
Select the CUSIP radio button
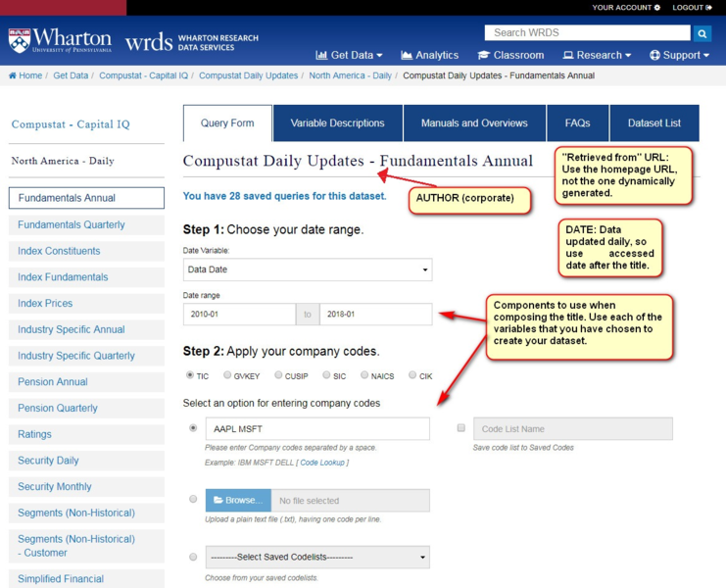point(278,375)
